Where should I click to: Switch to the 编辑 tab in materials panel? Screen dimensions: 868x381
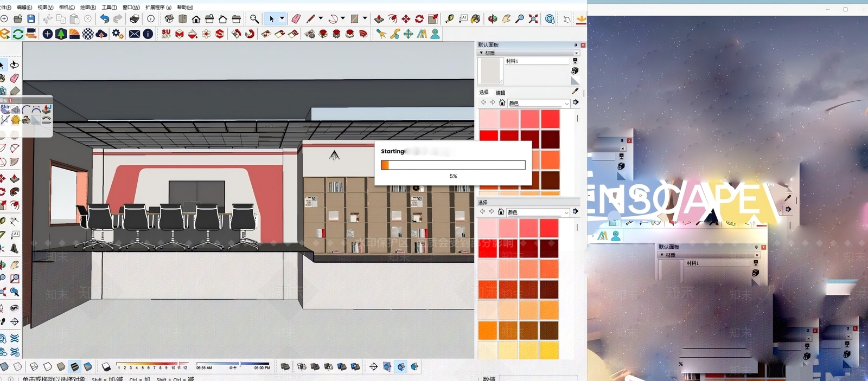coord(500,93)
